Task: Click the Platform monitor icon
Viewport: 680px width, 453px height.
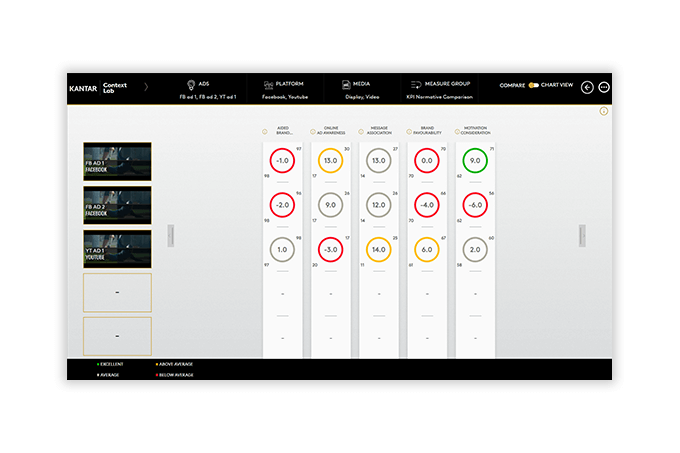Action: [x=268, y=85]
